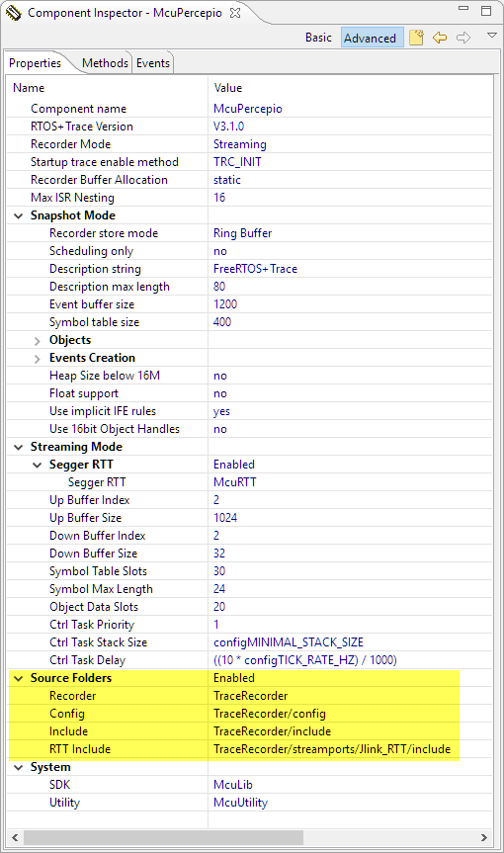Close the Component Inspector tab with X

coord(235,13)
